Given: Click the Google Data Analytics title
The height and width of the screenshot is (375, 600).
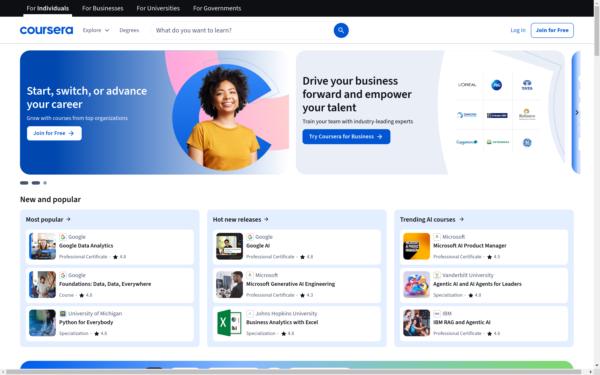Looking at the screenshot, I should [86, 246].
